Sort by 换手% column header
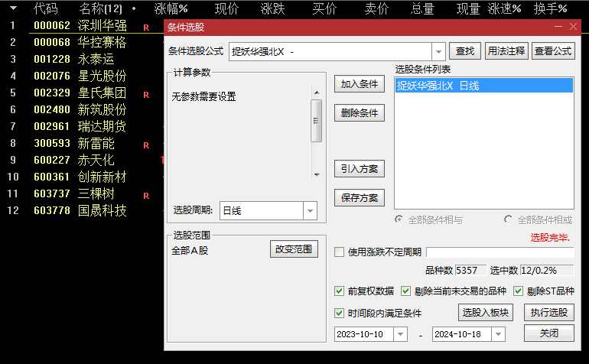The image size is (589, 364). click(550, 8)
